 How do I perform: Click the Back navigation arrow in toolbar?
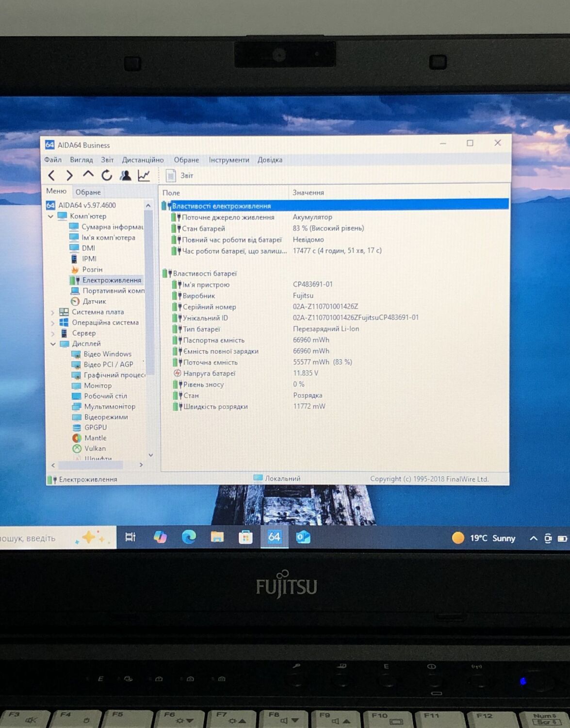(51, 176)
